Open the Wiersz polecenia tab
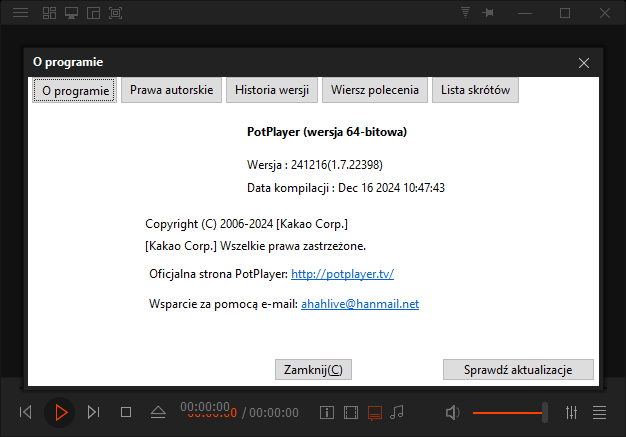 point(375,90)
